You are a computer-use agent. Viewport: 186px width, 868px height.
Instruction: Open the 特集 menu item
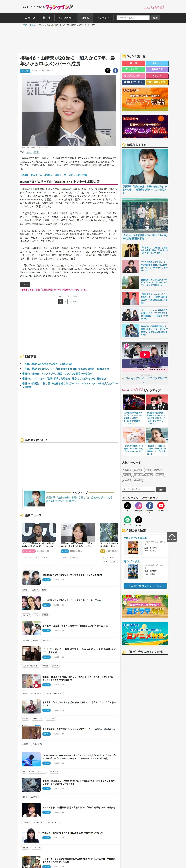[47, 18]
